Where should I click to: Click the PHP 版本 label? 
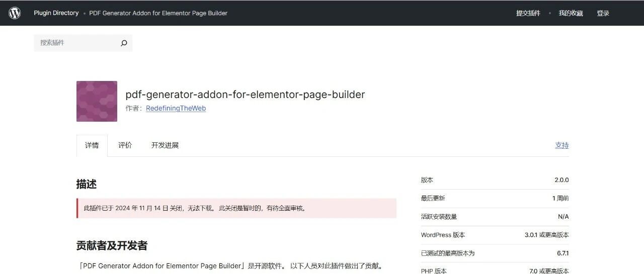[434, 271]
